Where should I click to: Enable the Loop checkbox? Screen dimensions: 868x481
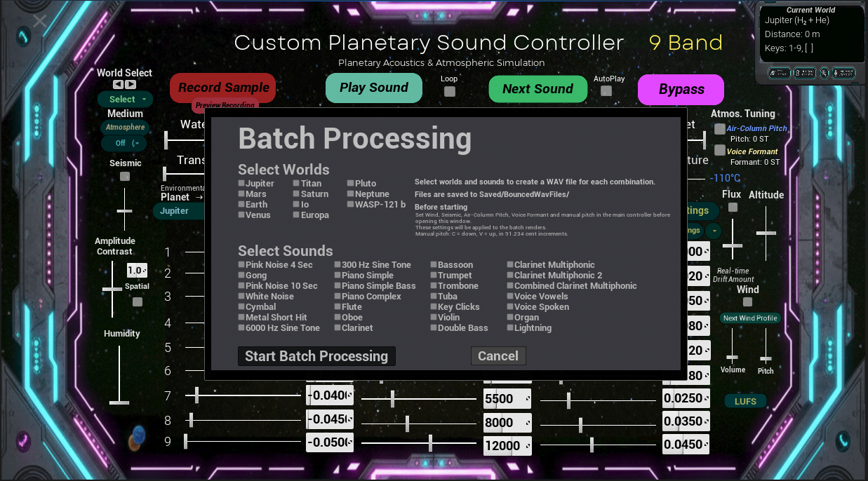pos(450,91)
